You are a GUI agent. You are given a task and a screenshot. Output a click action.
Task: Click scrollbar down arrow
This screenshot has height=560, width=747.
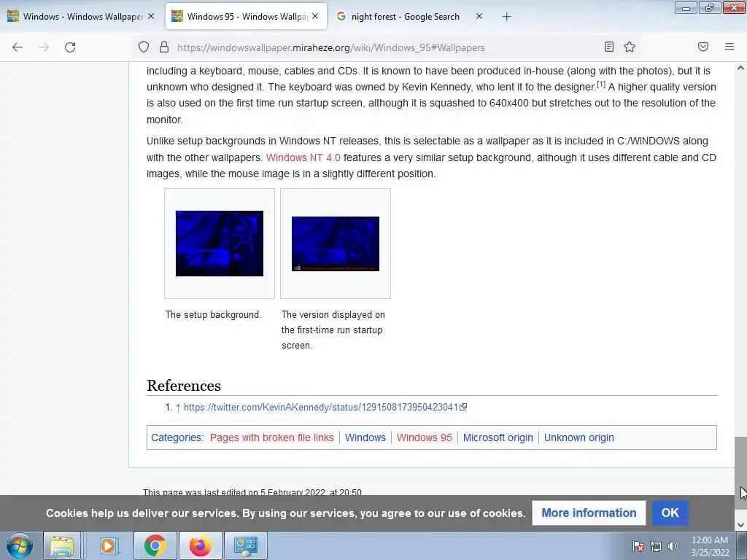(x=740, y=525)
